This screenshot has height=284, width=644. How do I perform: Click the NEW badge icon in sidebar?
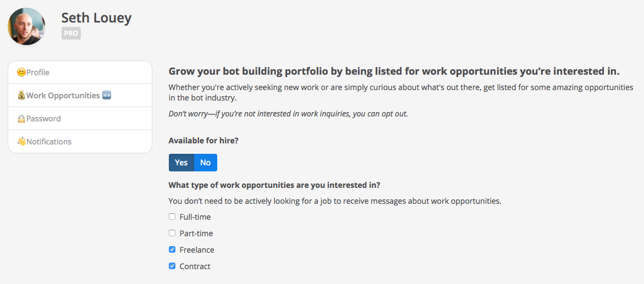(107, 96)
